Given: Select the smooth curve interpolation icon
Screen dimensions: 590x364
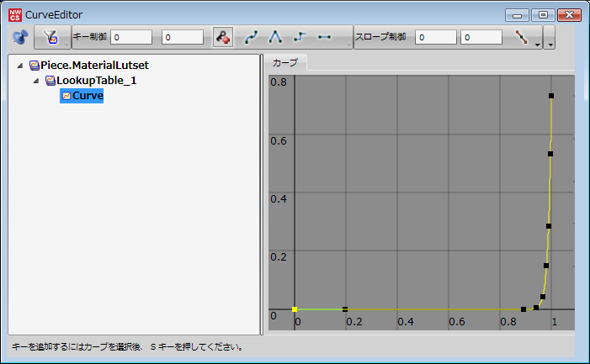Looking at the screenshot, I should [252, 37].
